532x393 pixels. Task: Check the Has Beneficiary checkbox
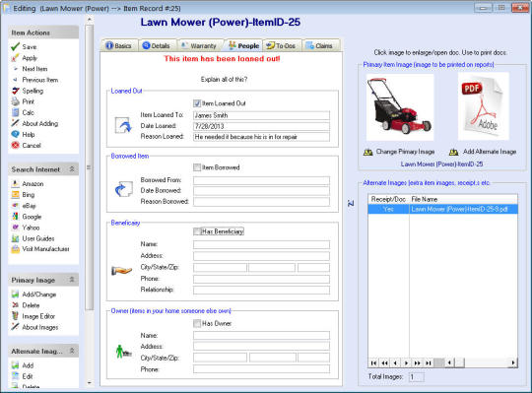pyautogui.click(x=197, y=231)
